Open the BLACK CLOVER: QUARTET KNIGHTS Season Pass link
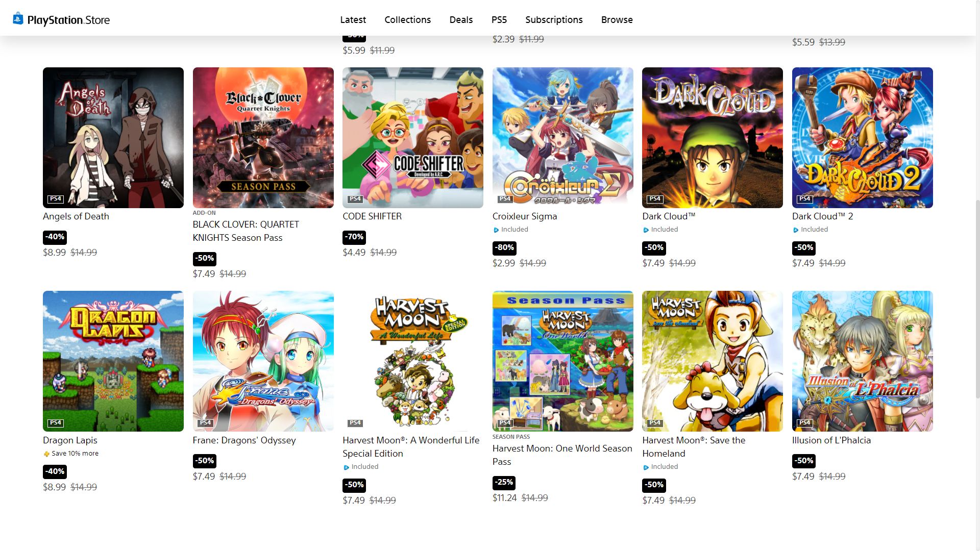Viewport: 980px width, 551px height. click(x=246, y=231)
